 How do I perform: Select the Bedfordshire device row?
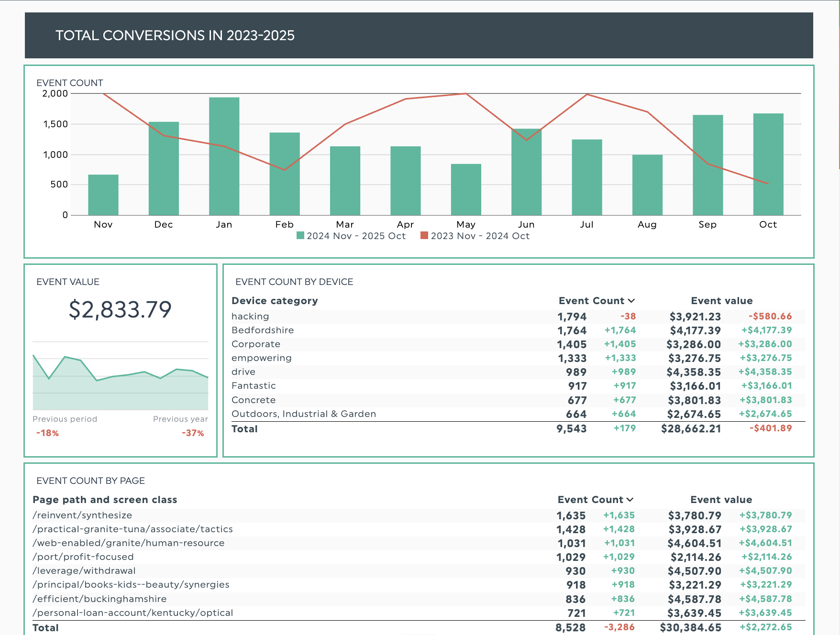tap(263, 330)
